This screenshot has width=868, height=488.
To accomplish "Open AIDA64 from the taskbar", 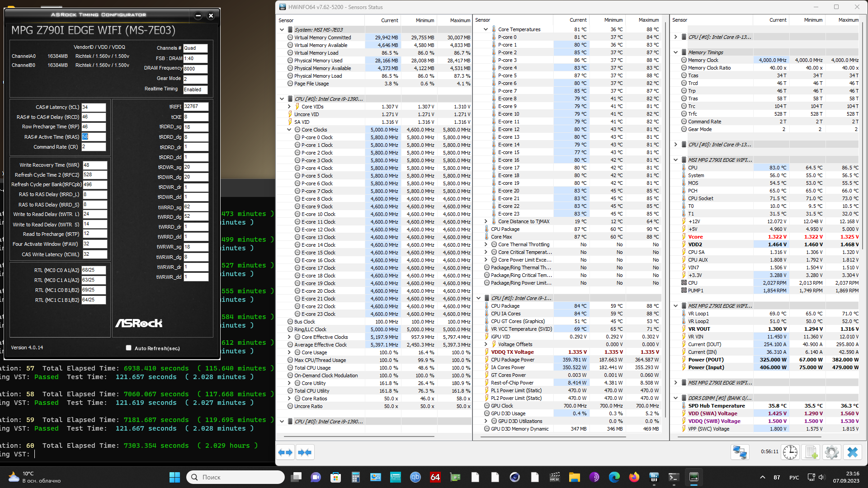I will (x=435, y=477).
